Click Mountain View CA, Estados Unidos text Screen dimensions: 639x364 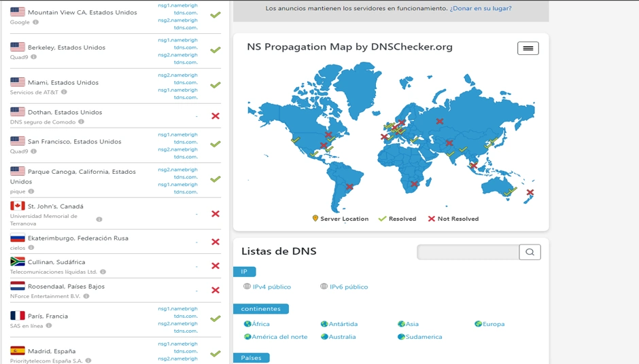[x=82, y=13]
